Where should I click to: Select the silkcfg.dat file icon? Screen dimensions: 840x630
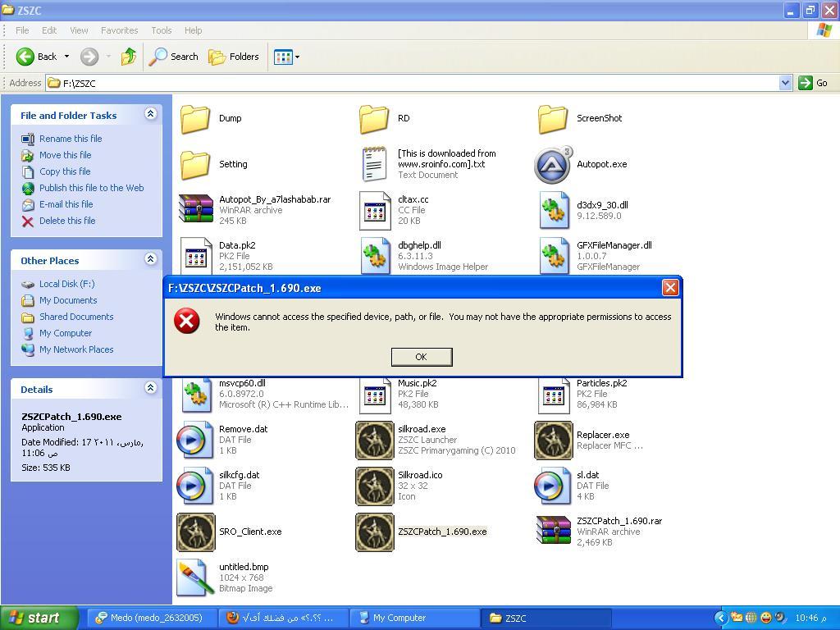pyautogui.click(x=195, y=486)
